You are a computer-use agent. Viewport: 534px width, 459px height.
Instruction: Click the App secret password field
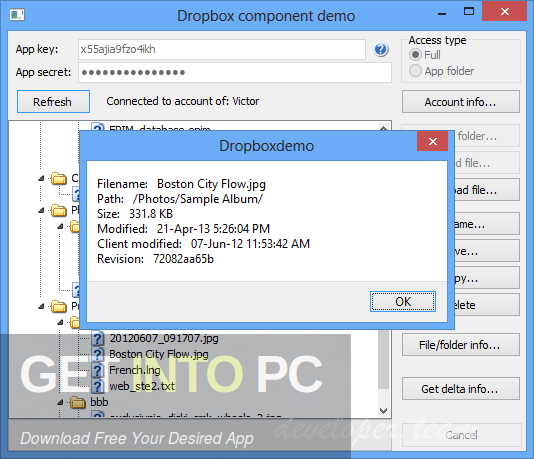(x=235, y=72)
